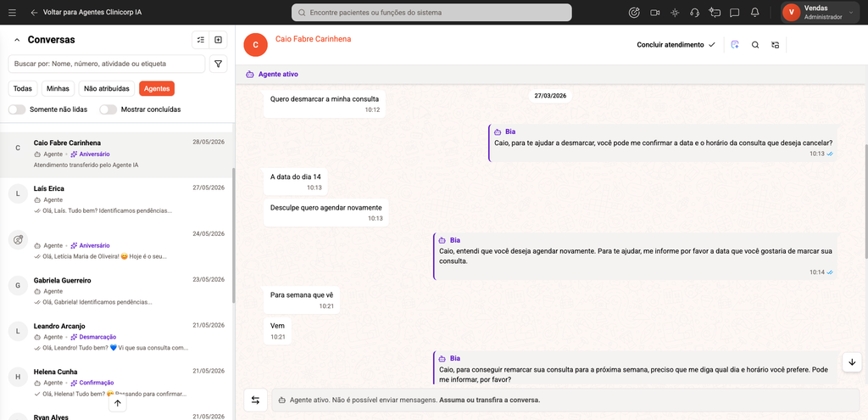Click the up arrow button in conversation list
868x420 pixels.
pyautogui.click(x=117, y=403)
